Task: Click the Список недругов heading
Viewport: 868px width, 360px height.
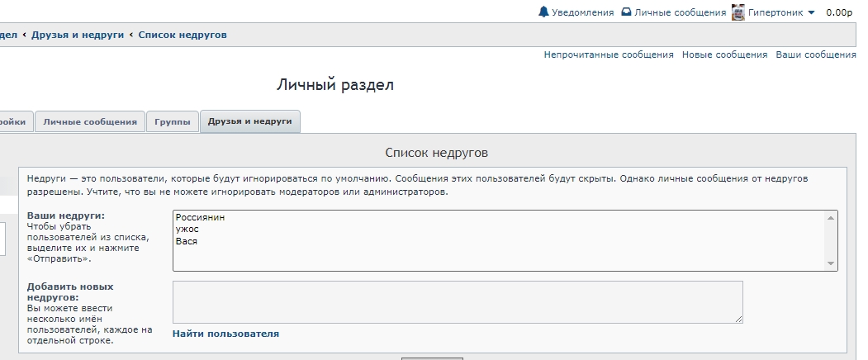Action: pyautogui.click(x=437, y=153)
